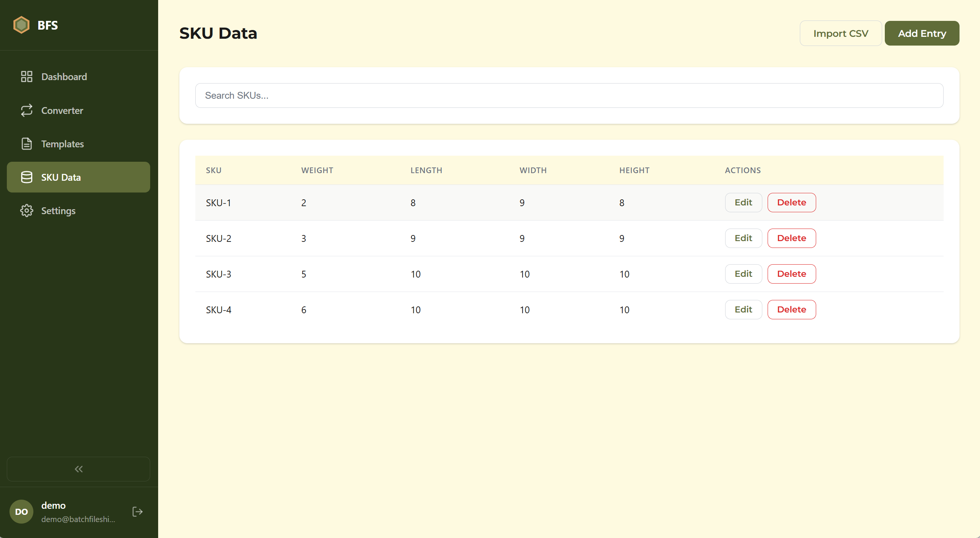Click the Import CSV button

tap(841, 33)
